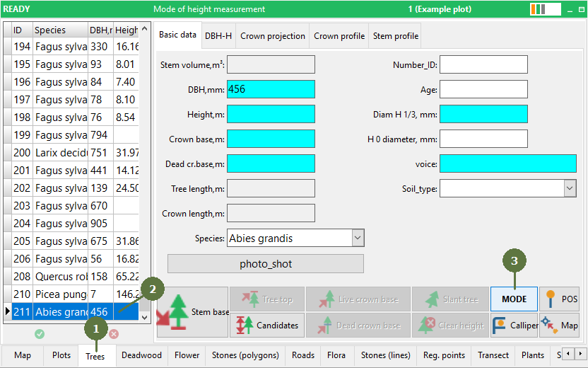Select tree row with ID 205
Screen dimensions: 588x368
71,241
